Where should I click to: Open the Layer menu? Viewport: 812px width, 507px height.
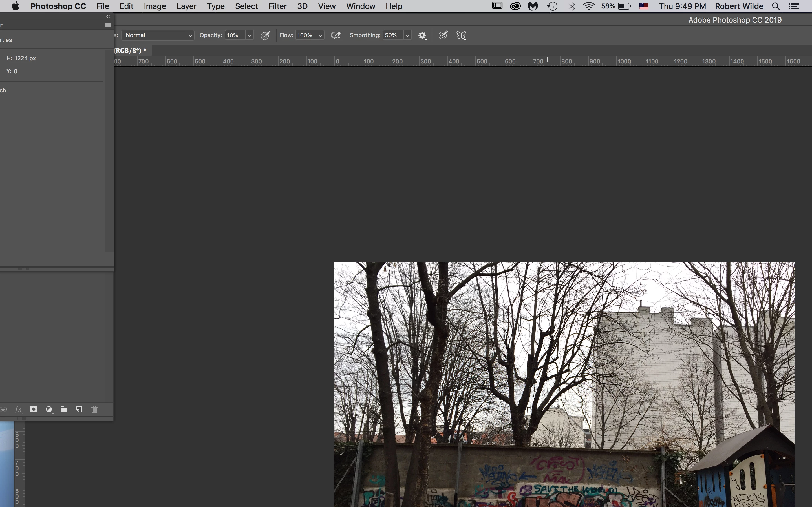pos(186,6)
